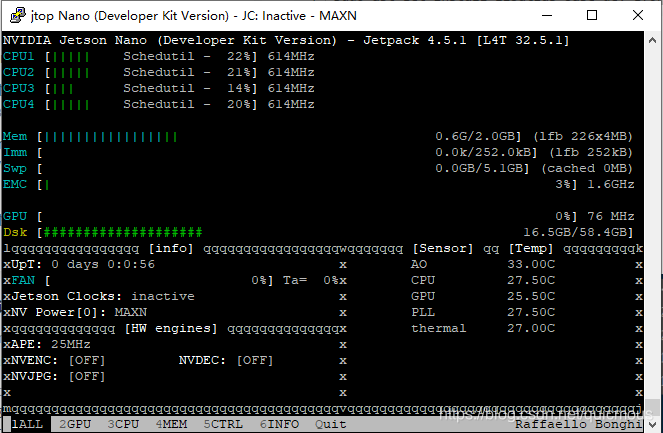Click the PLL 27.50C temperature
The width and height of the screenshot is (663, 433).
[531, 312]
